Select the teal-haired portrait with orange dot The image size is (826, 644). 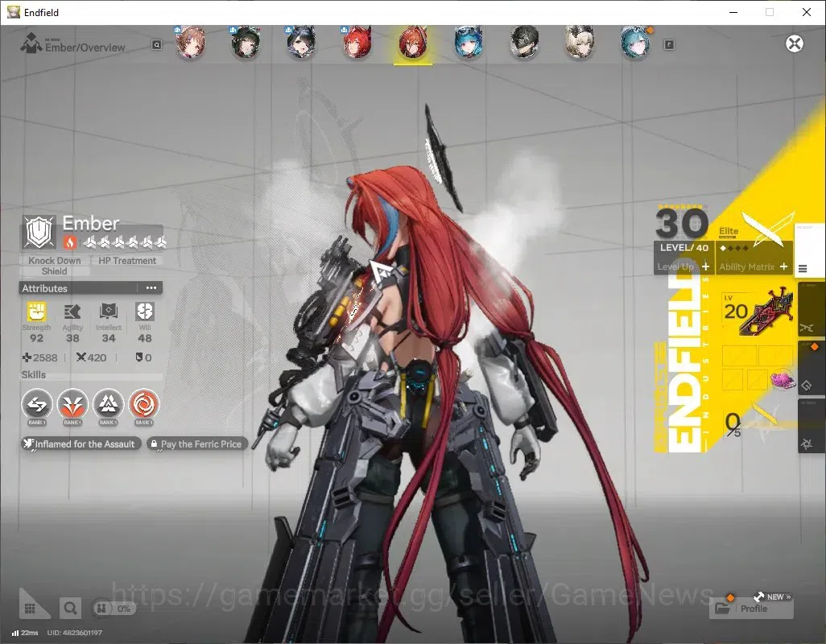click(636, 43)
